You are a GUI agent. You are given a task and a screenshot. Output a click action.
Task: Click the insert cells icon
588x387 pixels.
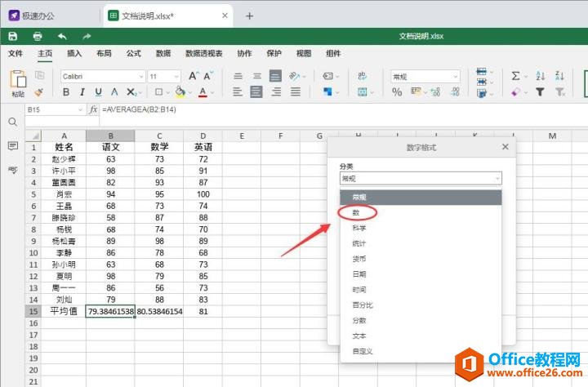point(482,72)
